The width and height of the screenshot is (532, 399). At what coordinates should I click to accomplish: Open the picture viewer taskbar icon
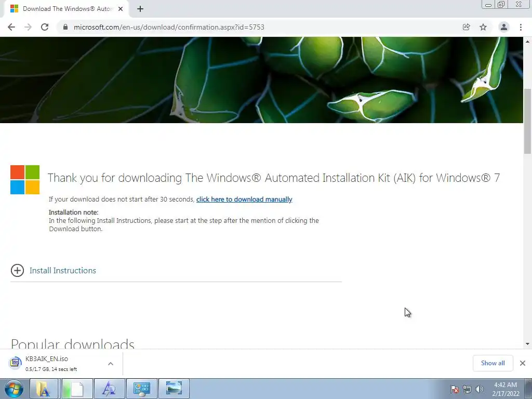(174, 389)
